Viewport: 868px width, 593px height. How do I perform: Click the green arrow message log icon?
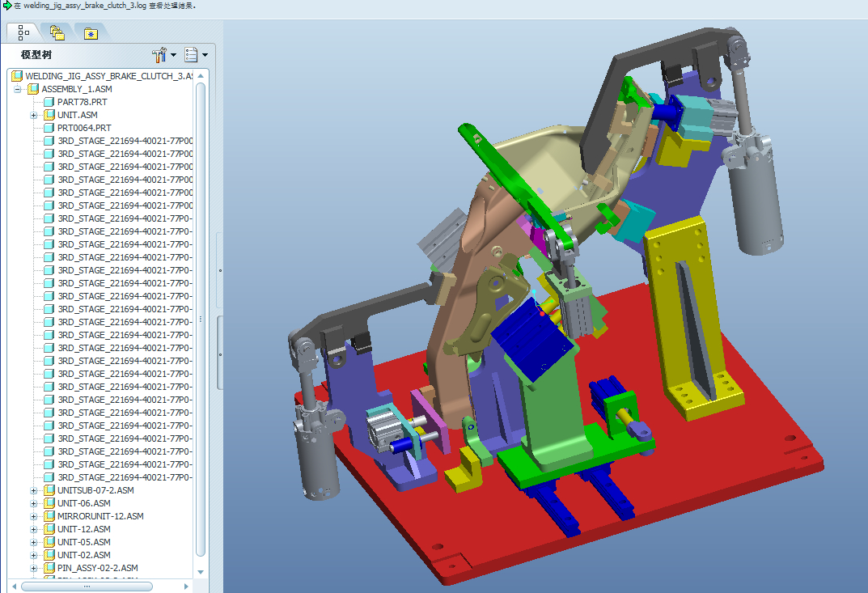pyautogui.click(x=6, y=5)
